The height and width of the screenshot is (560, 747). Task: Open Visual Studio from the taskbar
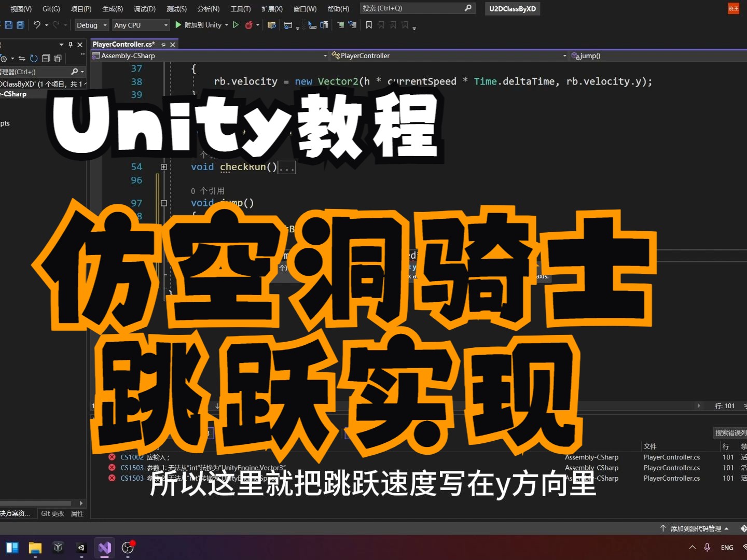(x=105, y=548)
